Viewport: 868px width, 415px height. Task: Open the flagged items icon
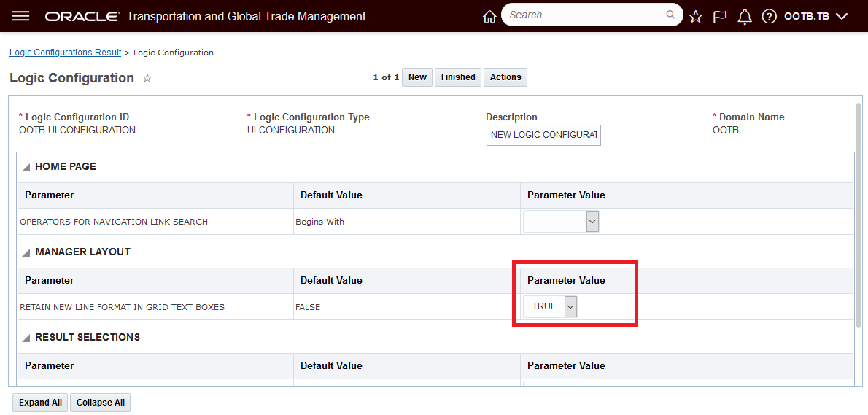[720, 17]
